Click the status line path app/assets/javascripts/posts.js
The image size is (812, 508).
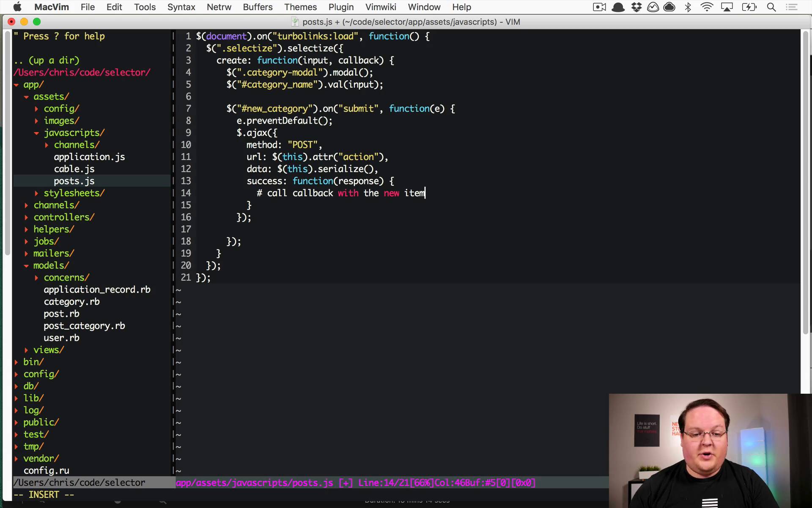(x=255, y=483)
